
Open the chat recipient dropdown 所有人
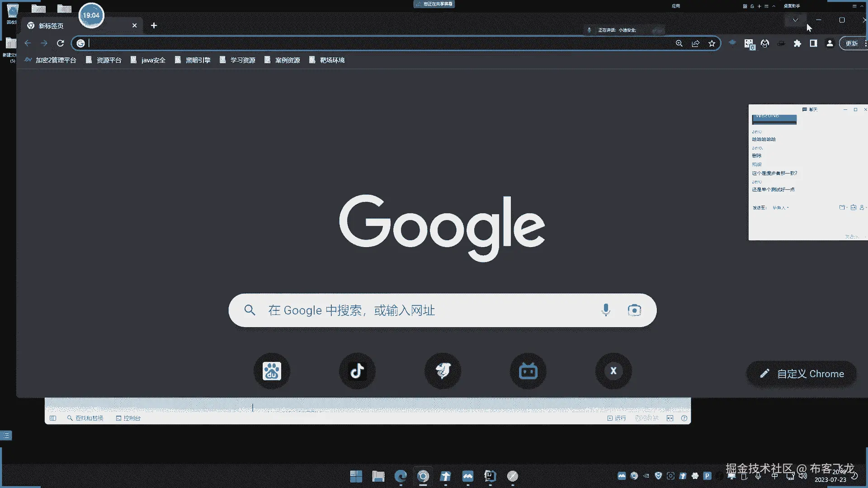pyautogui.click(x=780, y=208)
